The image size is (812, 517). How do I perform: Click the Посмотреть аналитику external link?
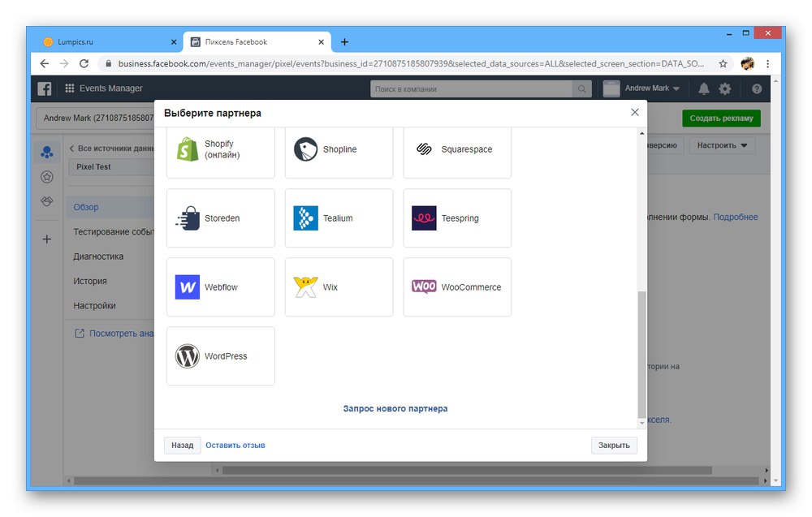pos(114,334)
